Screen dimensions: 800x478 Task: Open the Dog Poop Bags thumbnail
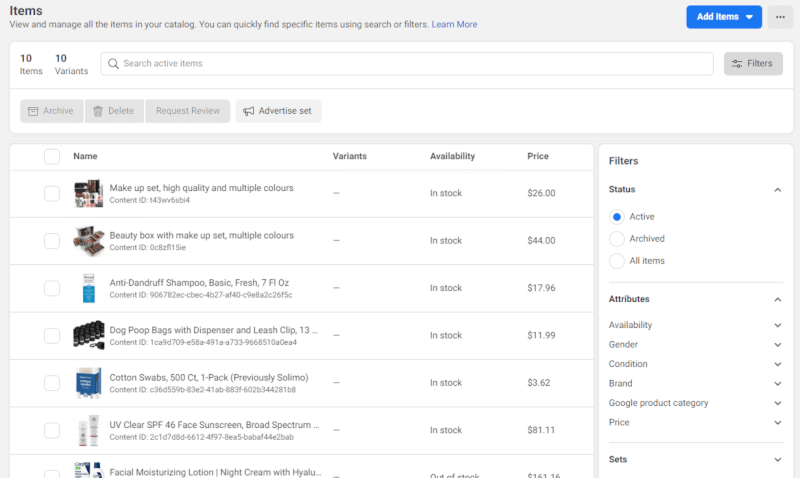(89, 335)
